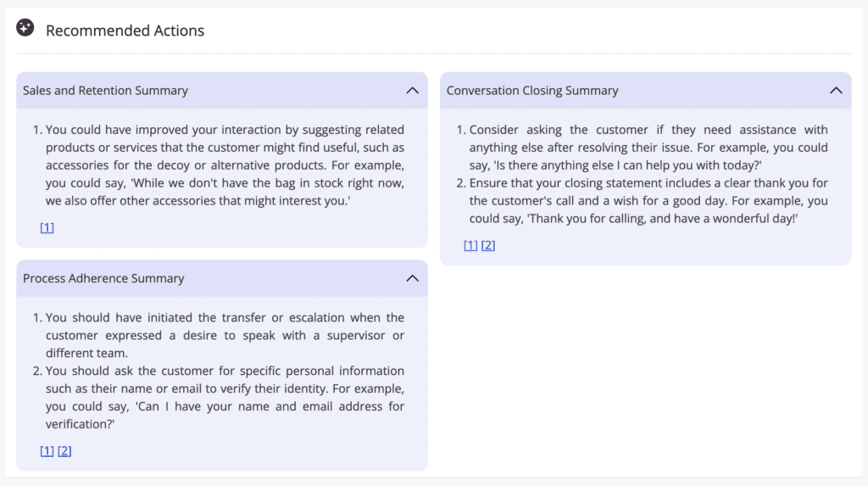Open reference [2] under Process Adherence Summary

click(x=64, y=450)
